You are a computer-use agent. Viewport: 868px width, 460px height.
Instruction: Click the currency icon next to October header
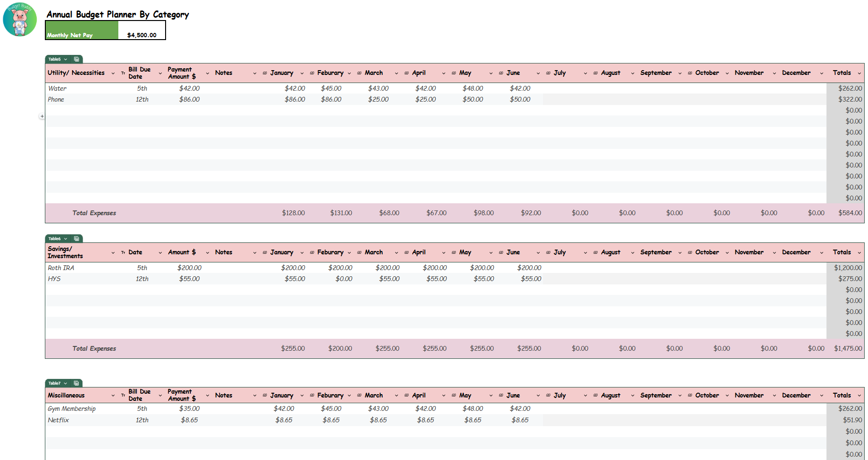point(689,73)
